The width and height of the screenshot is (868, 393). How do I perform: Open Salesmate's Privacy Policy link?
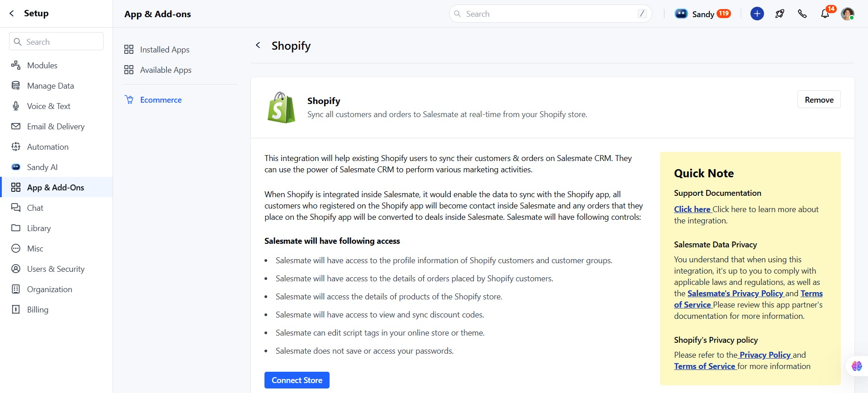[x=735, y=294]
